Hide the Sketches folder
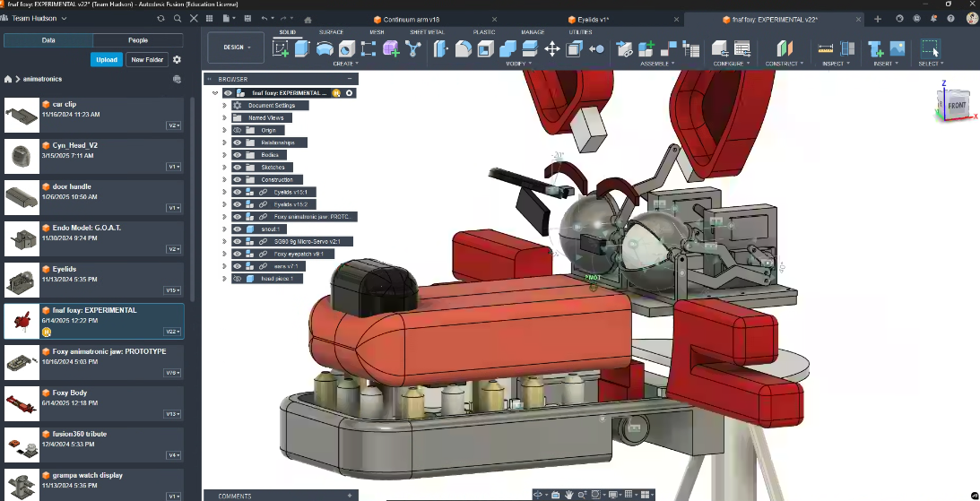 click(x=238, y=168)
